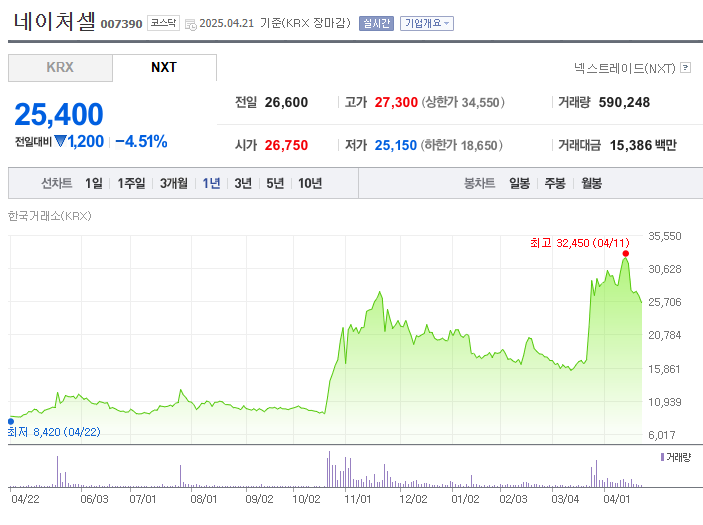Click the 실시간 real-time button

point(376,23)
